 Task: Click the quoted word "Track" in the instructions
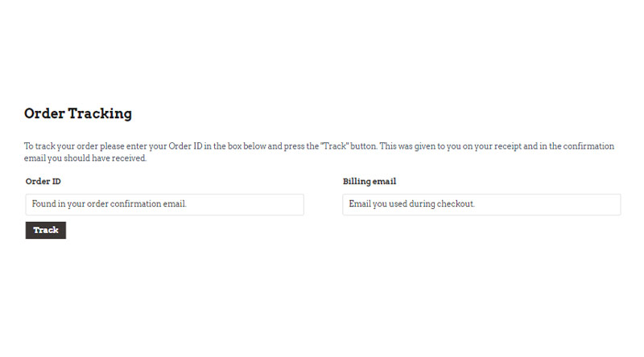point(334,146)
